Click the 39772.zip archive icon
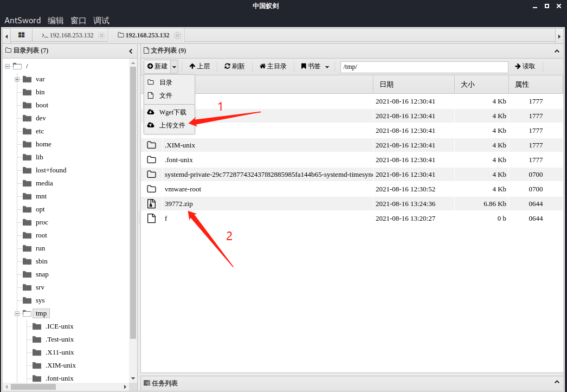 [x=152, y=204]
